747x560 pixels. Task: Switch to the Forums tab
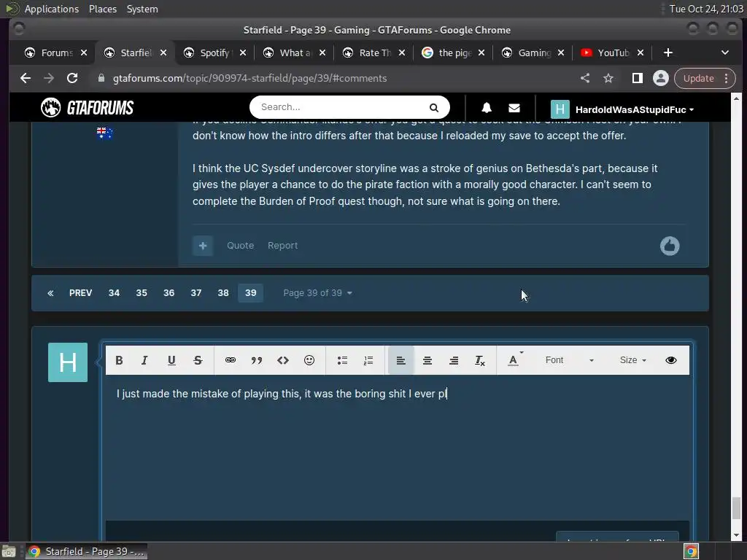[x=55, y=52]
